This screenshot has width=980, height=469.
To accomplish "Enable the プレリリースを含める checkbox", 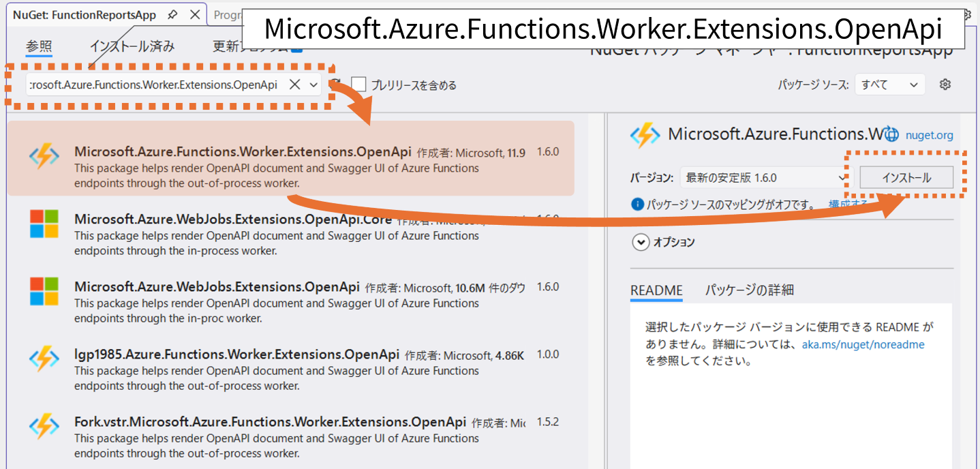I will [x=359, y=85].
